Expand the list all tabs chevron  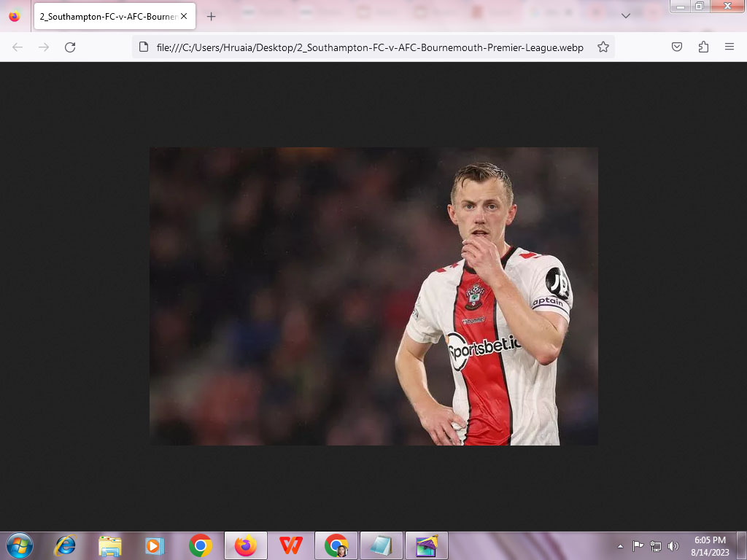point(625,16)
